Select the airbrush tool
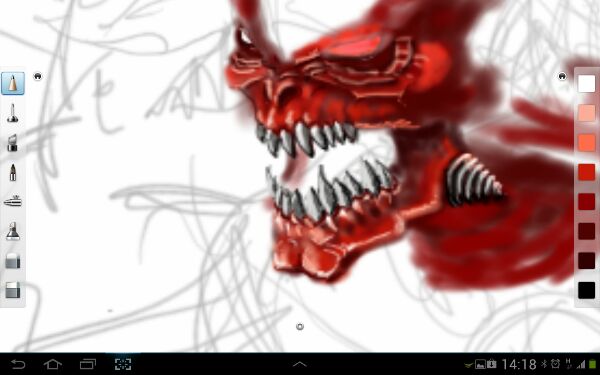 tap(13, 201)
